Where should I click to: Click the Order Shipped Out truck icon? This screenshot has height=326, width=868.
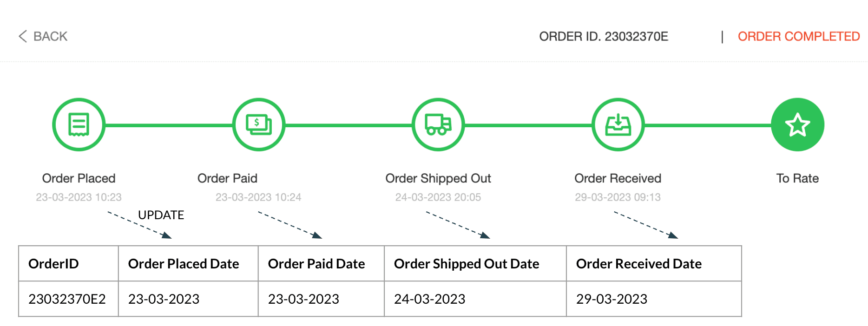[x=438, y=124]
